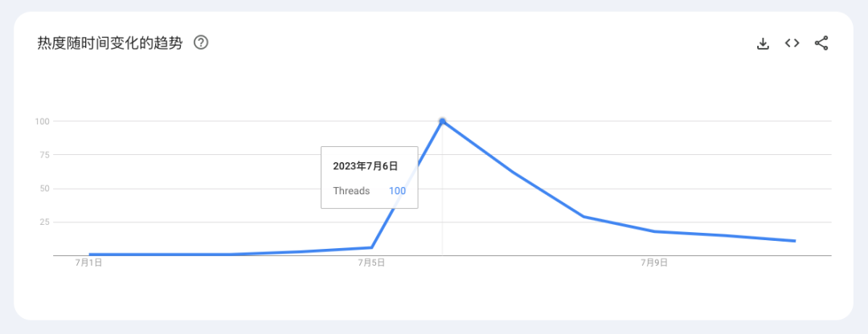
Task: Click the 50 y-axis label
Action: [x=45, y=189]
